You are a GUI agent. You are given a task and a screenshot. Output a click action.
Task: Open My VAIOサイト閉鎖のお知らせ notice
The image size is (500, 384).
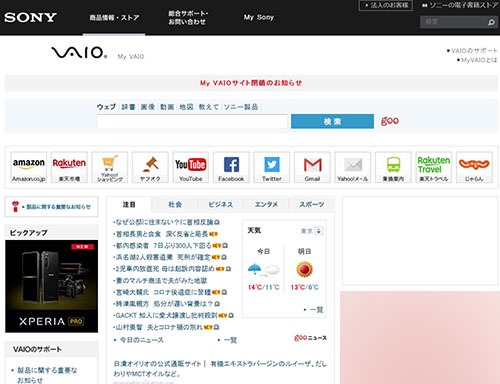pos(251,83)
